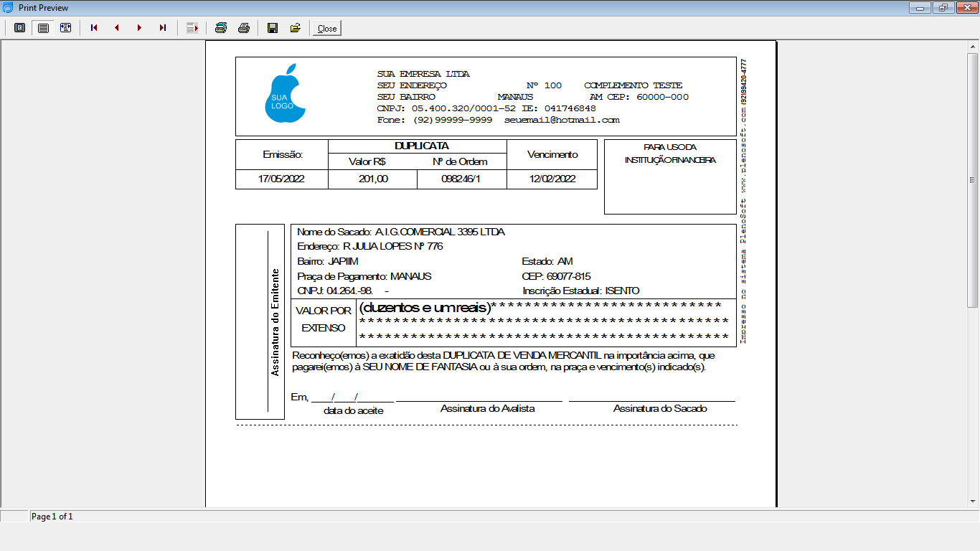Click the Print Preview app icon in title bar
Viewport: 980px width, 551px height.
click(9, 8)
